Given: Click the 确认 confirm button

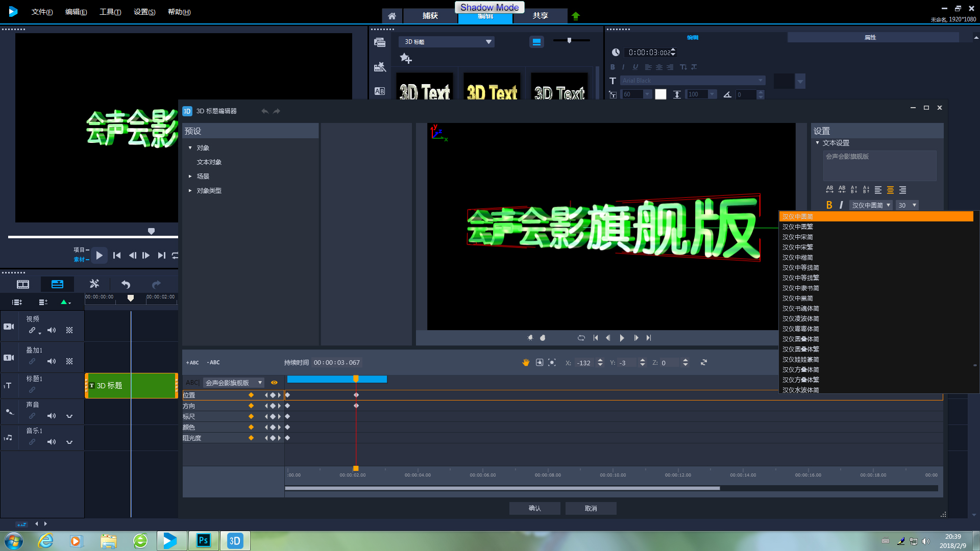Looking at the screenshot, I should tap(535, 508).
